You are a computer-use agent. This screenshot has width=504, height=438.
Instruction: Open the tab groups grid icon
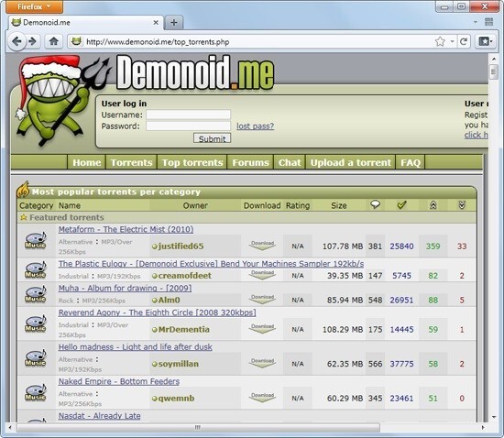pyautogui.click(x=489, y=22)
